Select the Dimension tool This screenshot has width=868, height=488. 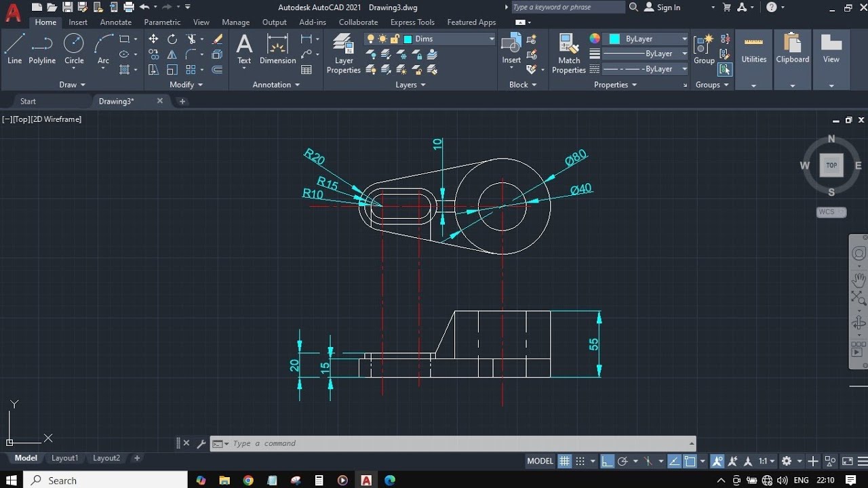click(x=278, y=49)
